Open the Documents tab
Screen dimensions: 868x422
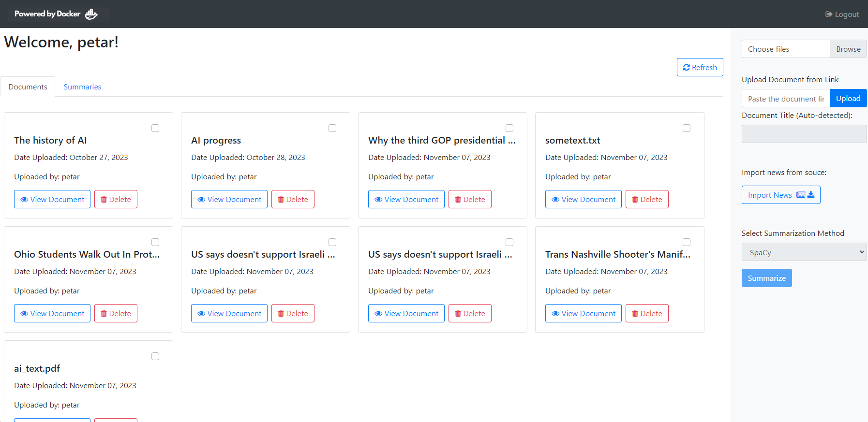pyautogui.click(x=28, y=87)
